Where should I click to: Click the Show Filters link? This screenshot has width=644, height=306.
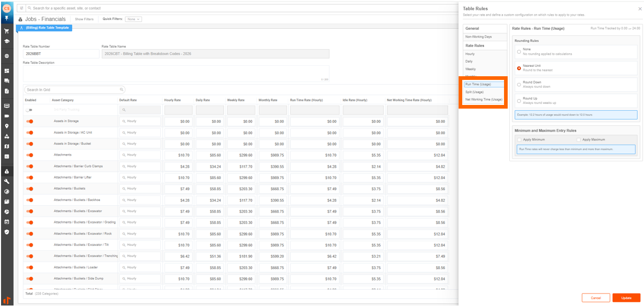click(x=85, y=19)
